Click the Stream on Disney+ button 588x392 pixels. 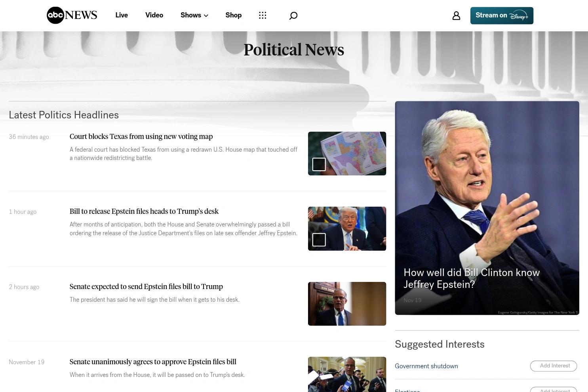pyautogui.click(x=502, y=15)
